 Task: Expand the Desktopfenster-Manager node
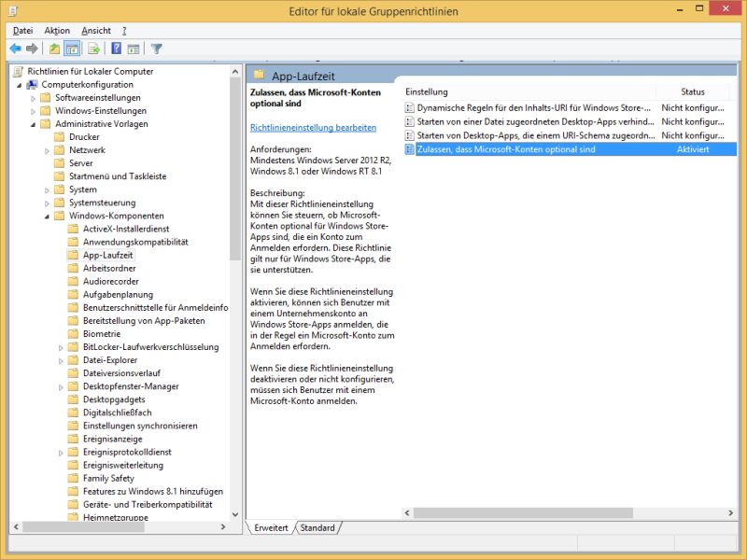(x=61, y=386)
